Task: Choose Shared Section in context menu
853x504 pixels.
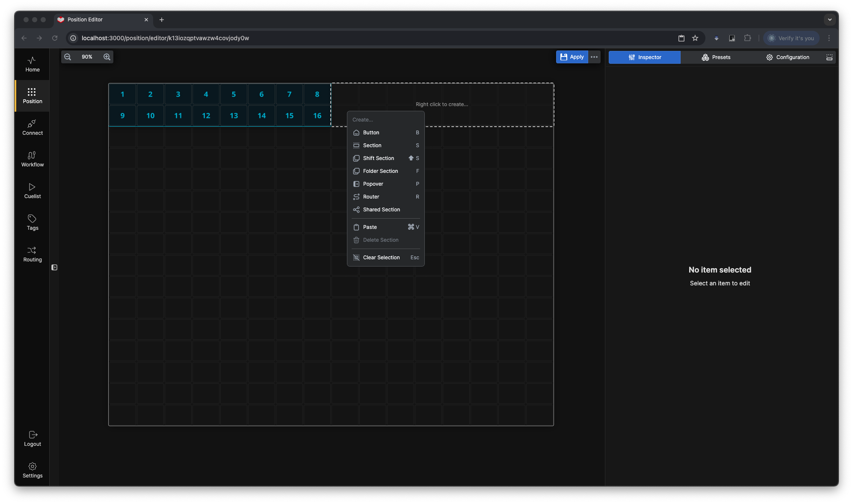Action: click(x=385, y=210)
